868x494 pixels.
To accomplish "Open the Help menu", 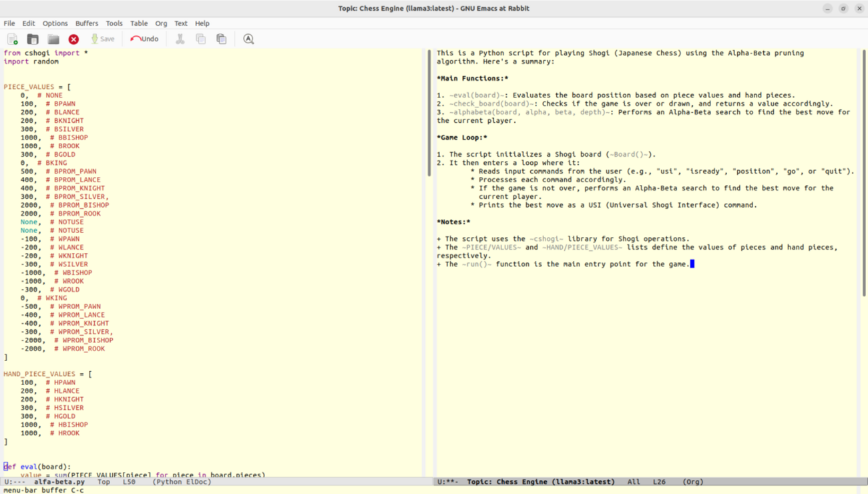I will 202,23.
